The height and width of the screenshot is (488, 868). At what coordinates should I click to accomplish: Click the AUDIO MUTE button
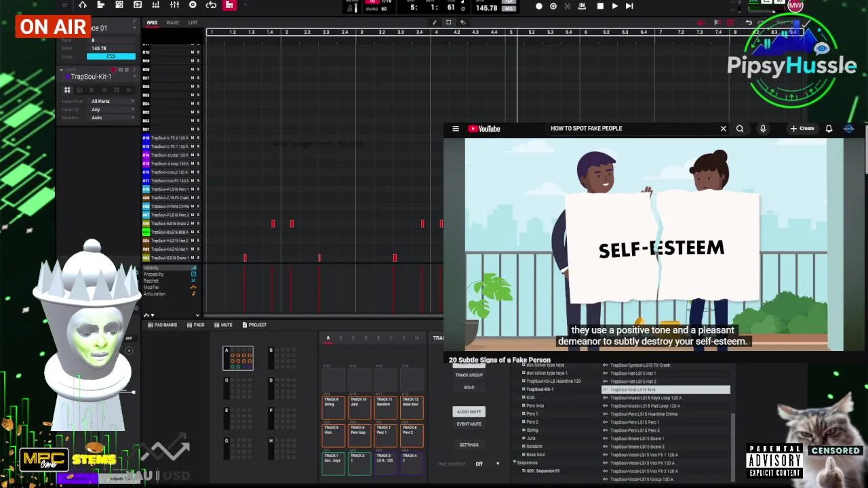coord(469,411)
